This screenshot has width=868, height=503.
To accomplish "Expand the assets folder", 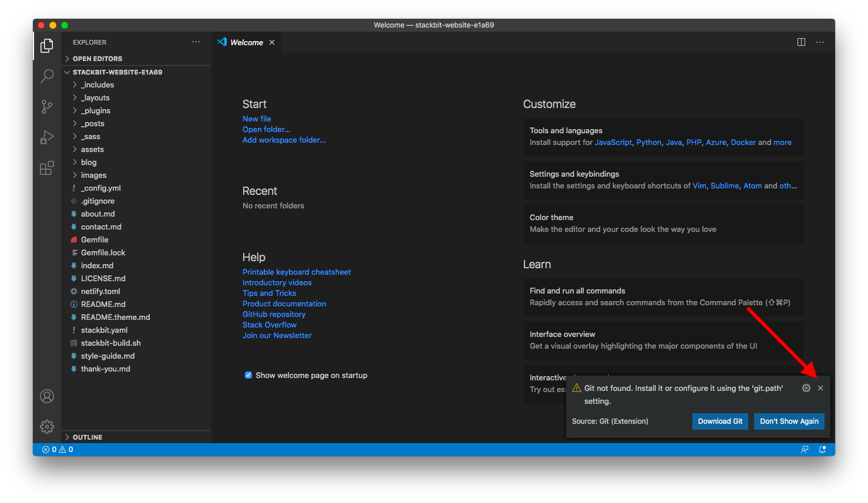I will (136, 150).
